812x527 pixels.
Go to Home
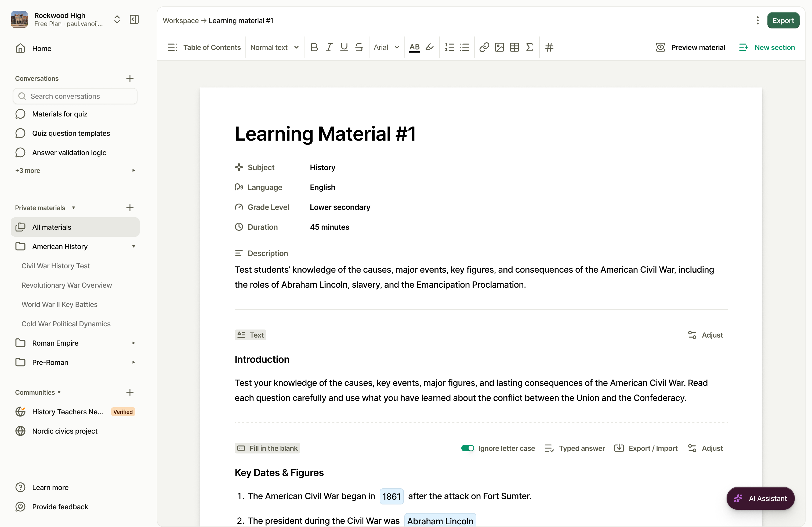(x=75, y=48)
